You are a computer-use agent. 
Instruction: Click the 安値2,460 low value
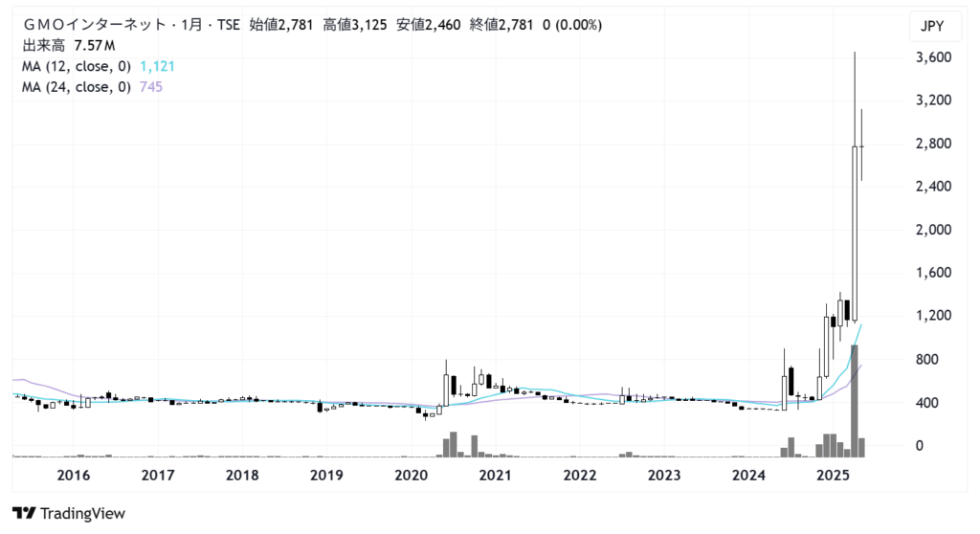coord(429,25)
